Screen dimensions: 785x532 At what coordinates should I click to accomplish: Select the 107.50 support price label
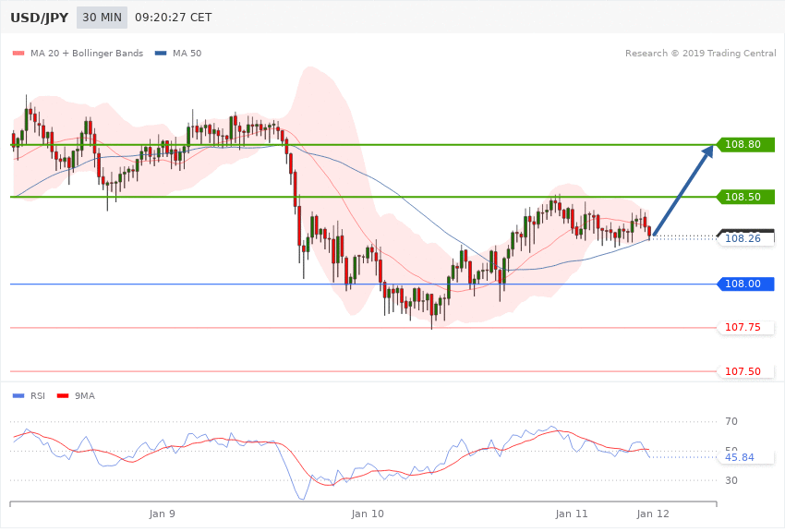pyautogui.click(x=746, y=371)
